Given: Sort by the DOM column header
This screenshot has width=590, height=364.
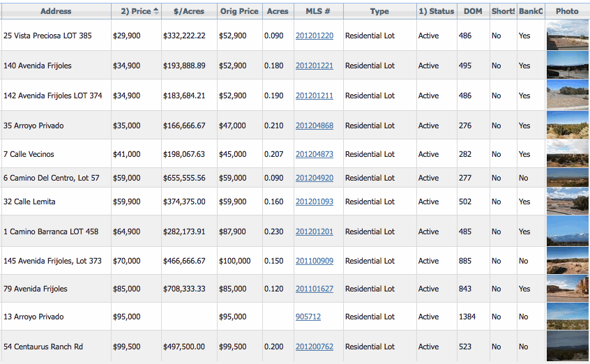Looking at the screenshot, I should pyautogui.click(x=473, y=11).
